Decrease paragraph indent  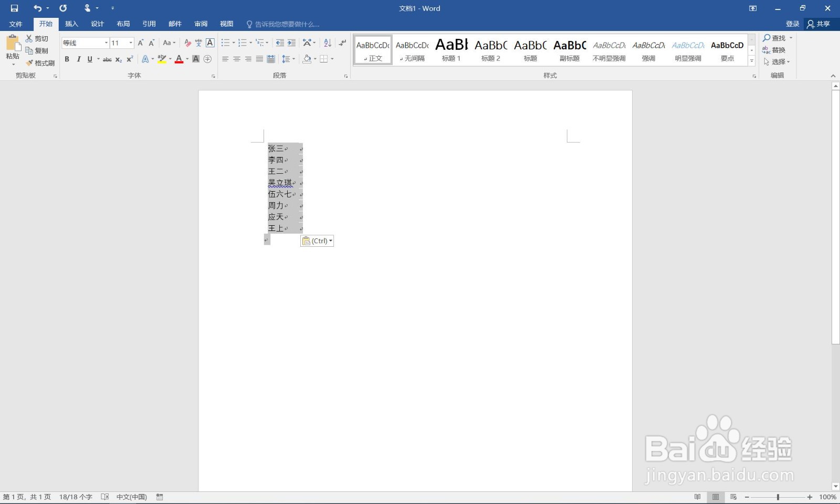(x=280, y=43)
